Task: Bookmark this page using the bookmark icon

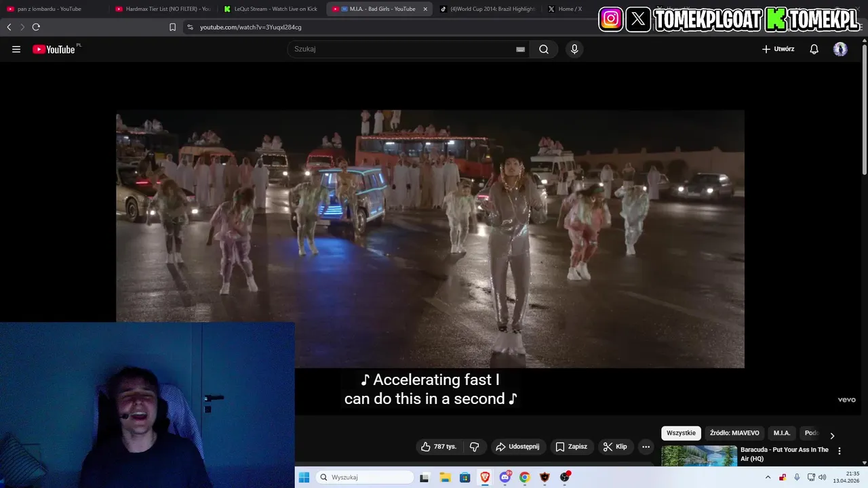Action: tap(172, 27)
